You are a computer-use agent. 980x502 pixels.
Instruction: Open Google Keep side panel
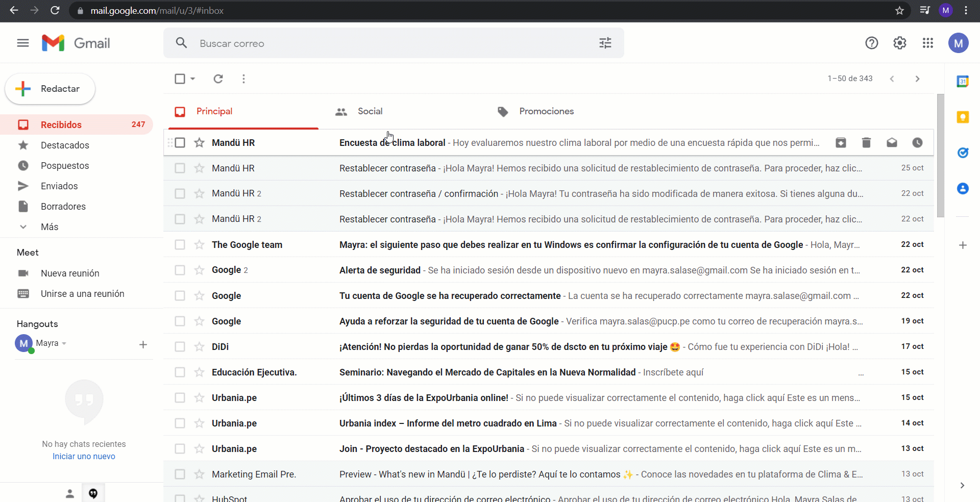[963, 117]
